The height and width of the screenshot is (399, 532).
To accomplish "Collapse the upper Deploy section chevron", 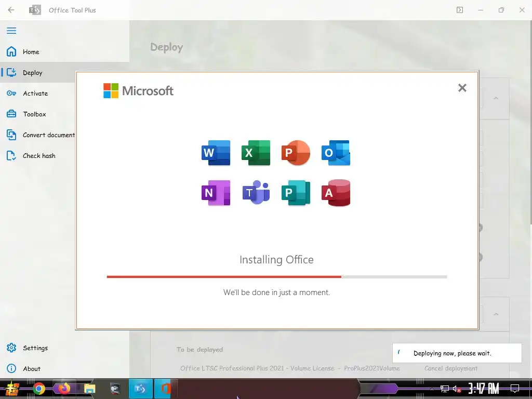I will (496, 98).
